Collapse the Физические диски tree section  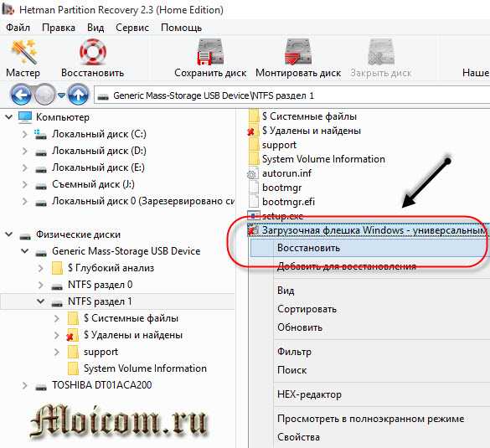point(8,234)
